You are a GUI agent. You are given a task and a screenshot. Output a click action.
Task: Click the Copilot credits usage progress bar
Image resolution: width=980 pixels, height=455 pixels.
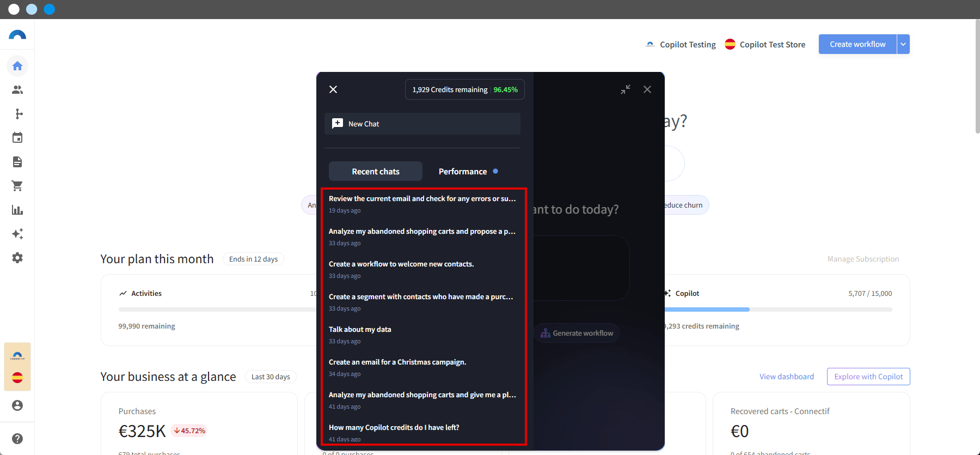pyautogui.click(x=779, y=310)
